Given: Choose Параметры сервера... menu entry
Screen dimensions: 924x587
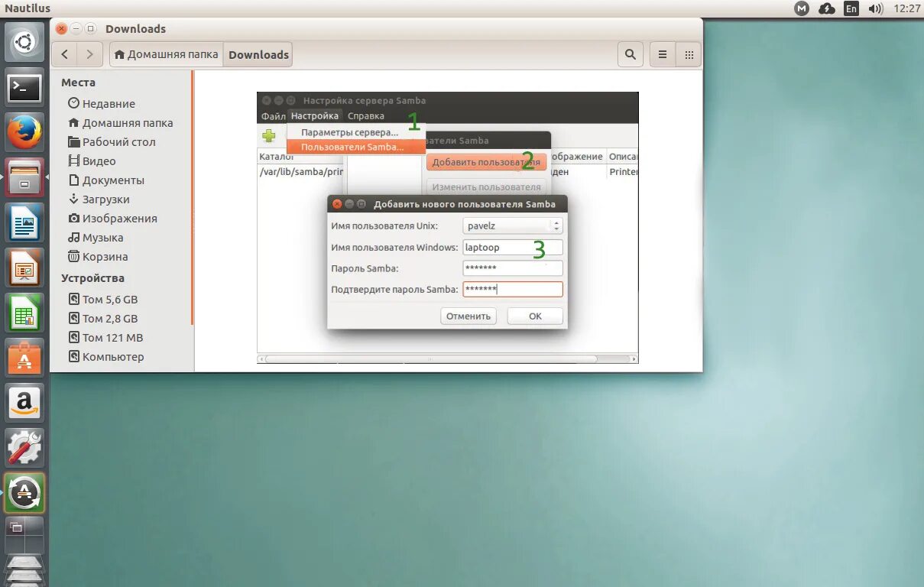Looking at the screenshot, I should [356, 132].
